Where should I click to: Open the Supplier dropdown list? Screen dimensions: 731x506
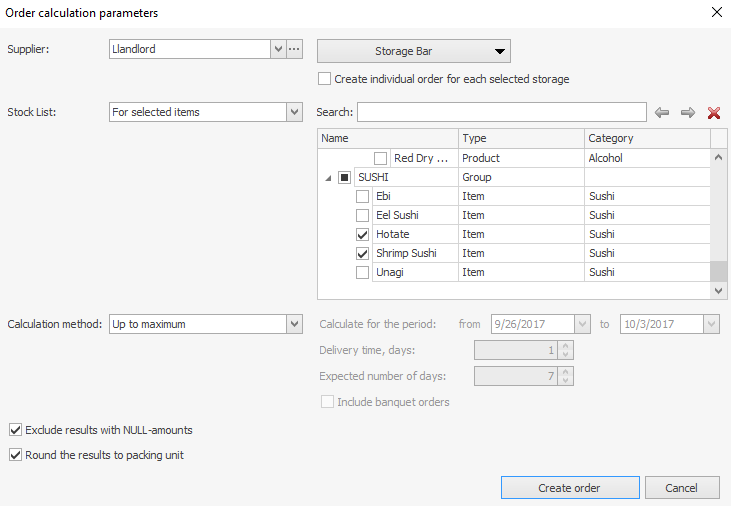pos(277,49)
